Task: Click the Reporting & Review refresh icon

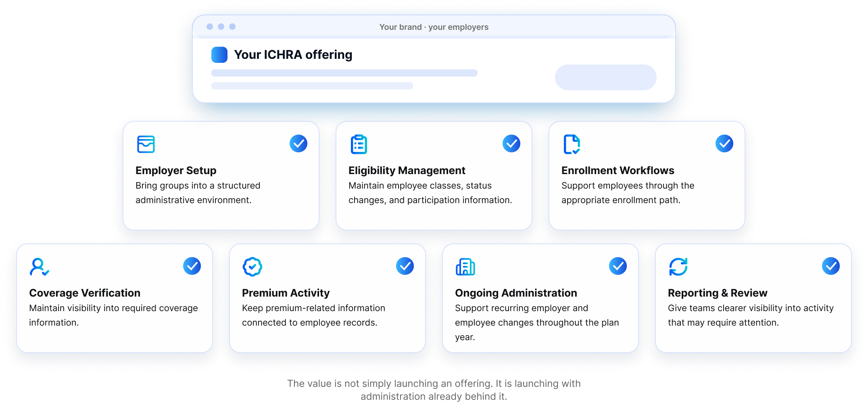Action: tap(678, 267)
